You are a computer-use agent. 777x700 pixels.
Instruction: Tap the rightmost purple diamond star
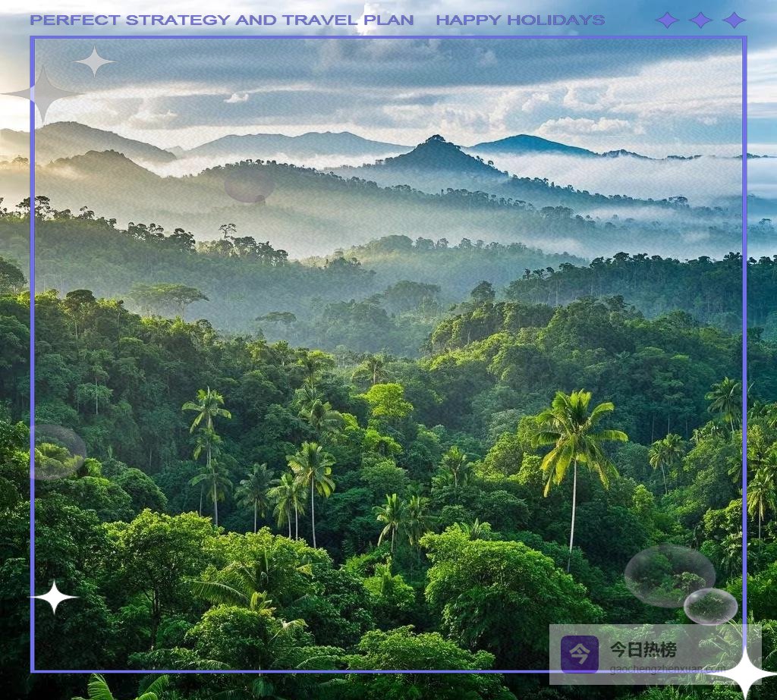click(x=734, y=20)
